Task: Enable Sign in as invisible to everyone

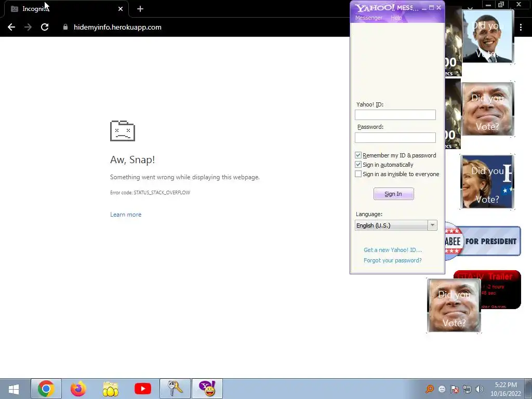Action: tap(358, 174)
